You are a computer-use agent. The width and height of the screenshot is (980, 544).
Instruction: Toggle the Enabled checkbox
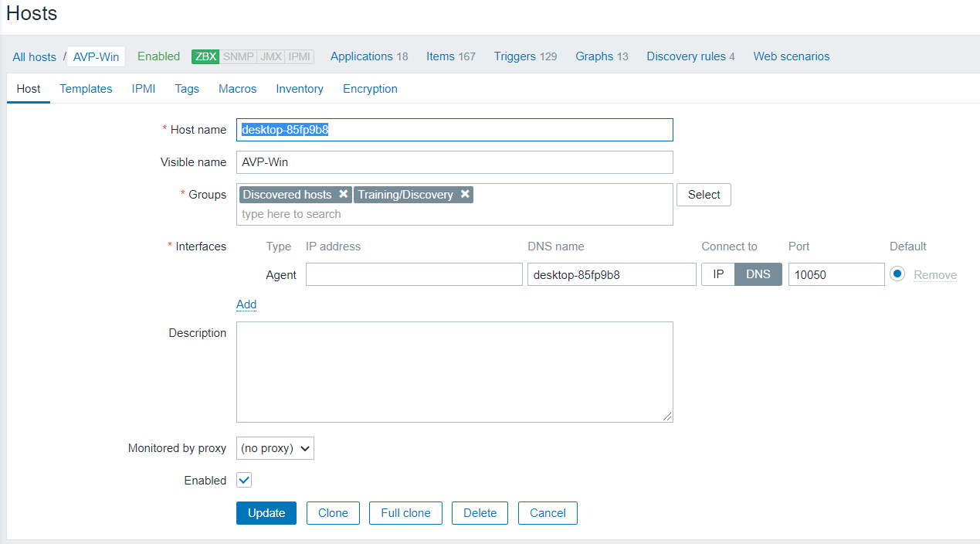point(244,480)
